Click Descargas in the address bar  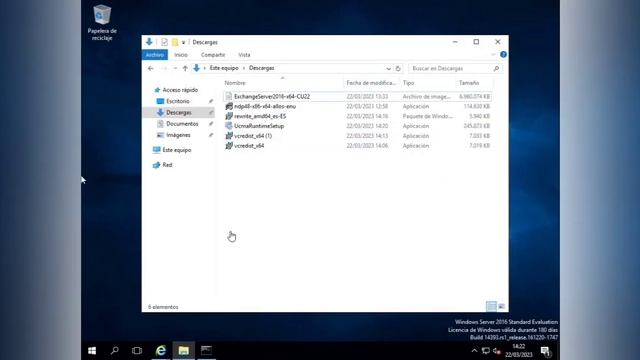(x=261, y=68)
